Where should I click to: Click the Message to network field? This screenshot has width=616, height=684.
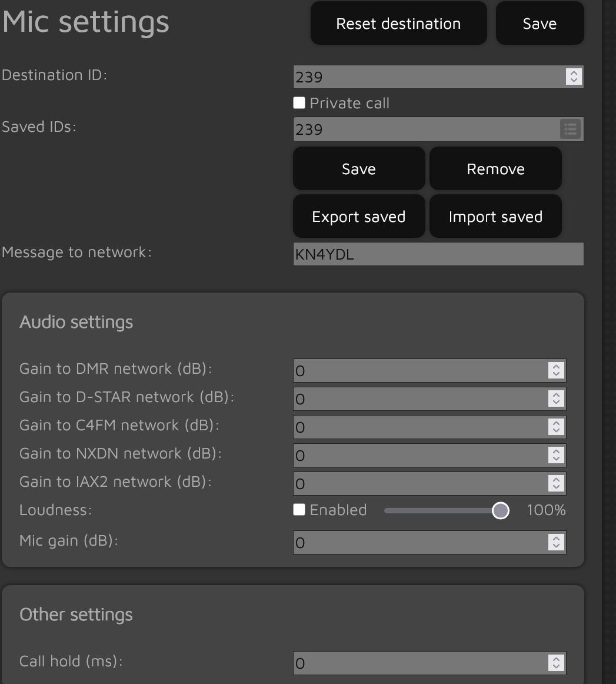(x=438, y=254)
